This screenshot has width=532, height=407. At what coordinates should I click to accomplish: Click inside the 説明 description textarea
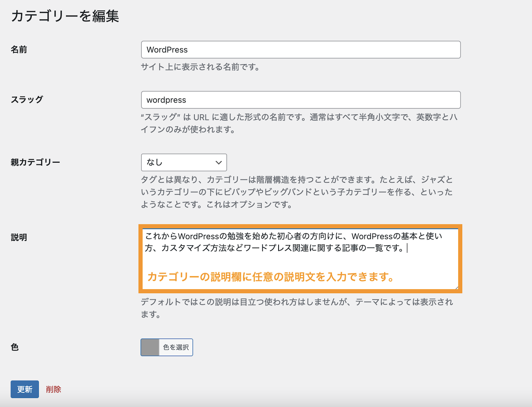(x=300, y=259)
